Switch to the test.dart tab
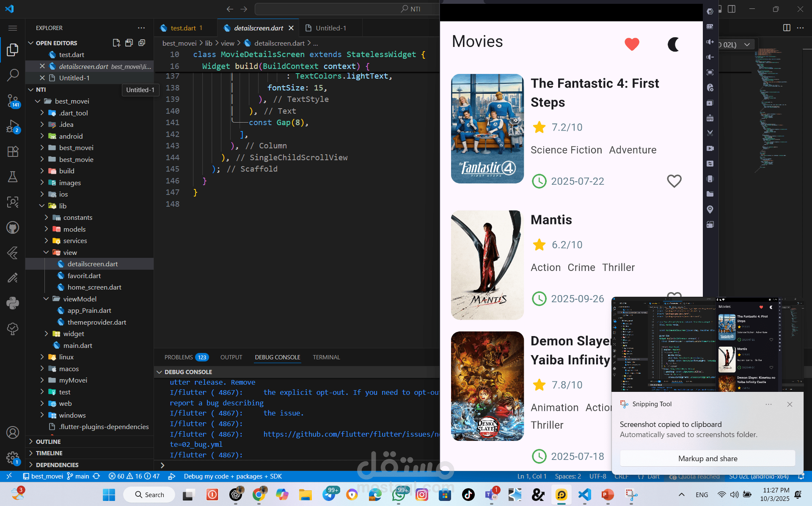Image resolution: width=812 pixels, height=506 pixels. [x=183, y=28]
